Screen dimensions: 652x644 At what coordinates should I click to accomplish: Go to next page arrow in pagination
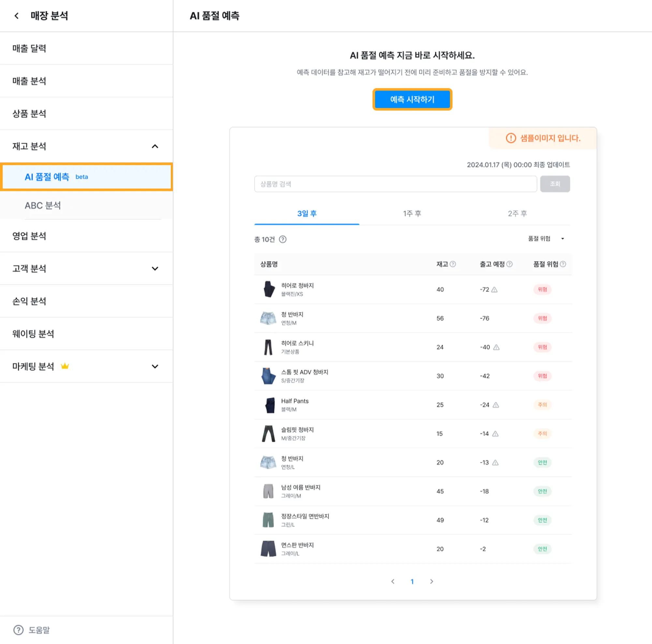coord(432,582)
